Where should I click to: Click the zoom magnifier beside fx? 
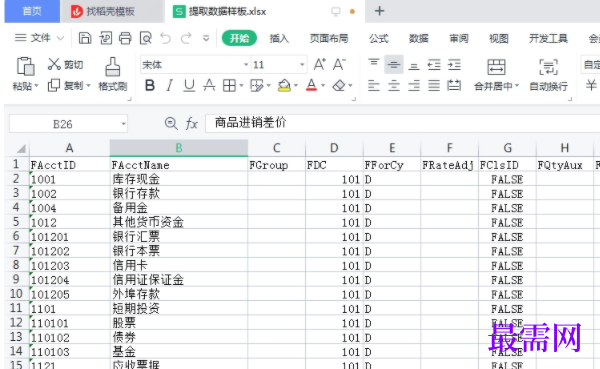pyautogui.click(x=171, y=123)
